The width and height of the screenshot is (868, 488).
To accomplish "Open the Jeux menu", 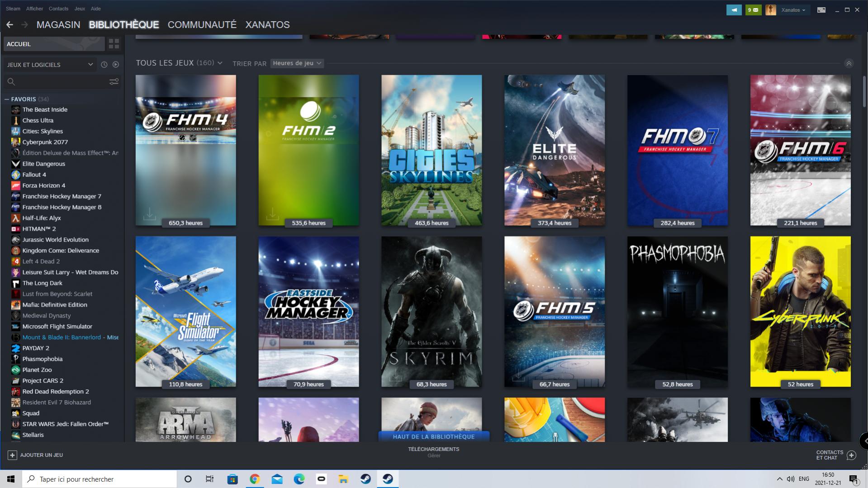I will pyautogui.click(x=80, y=9).
